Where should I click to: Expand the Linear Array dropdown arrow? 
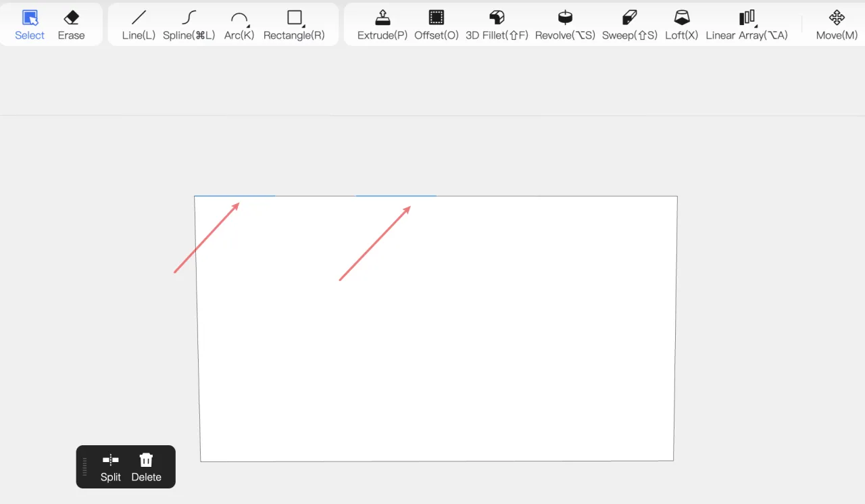756,26
